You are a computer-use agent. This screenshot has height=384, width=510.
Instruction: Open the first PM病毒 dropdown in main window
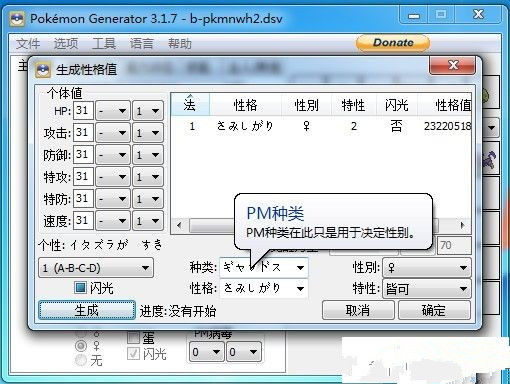206,351
